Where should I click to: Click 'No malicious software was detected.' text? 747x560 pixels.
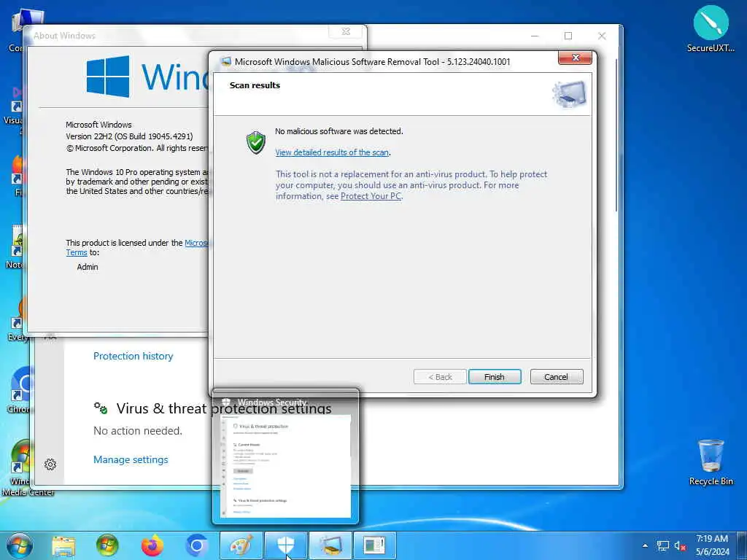[x=338, y=131]
